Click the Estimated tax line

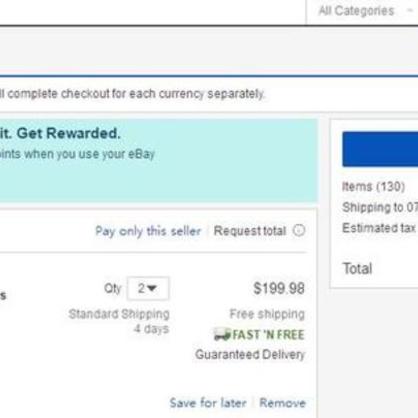pos(379,228)
